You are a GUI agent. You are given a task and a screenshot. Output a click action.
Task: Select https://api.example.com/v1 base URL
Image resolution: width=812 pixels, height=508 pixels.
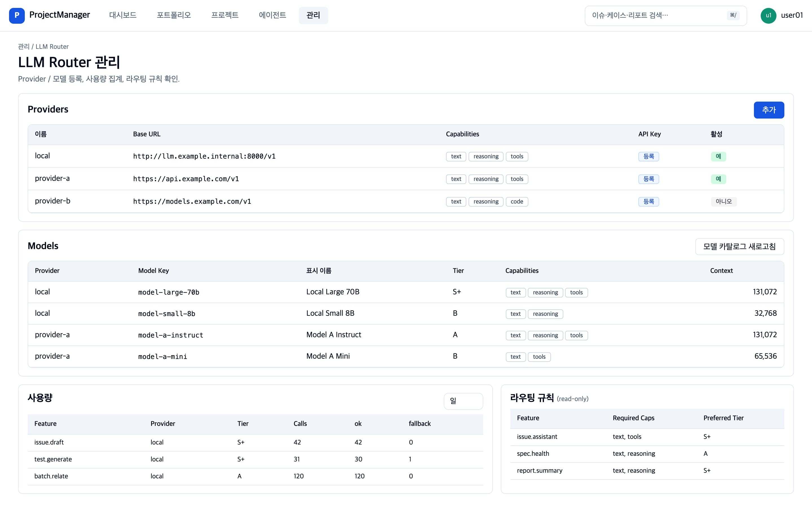(186, 179)
